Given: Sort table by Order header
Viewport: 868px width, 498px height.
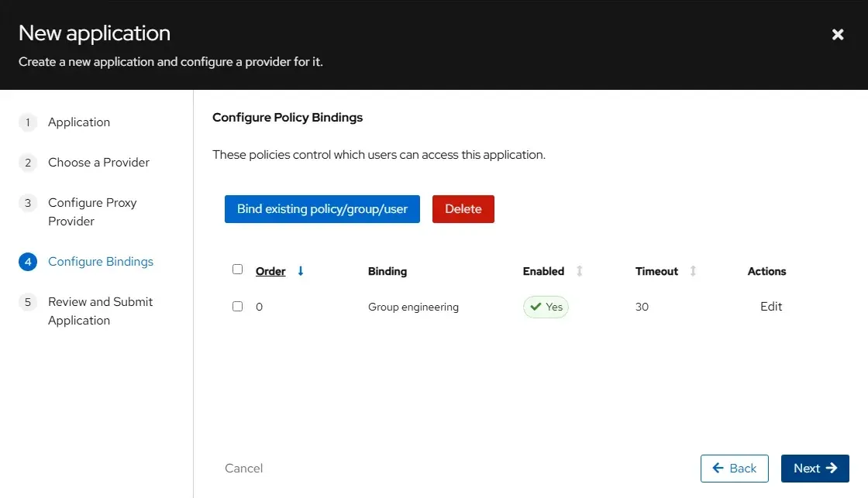Looking at the screenshot, I should pos(270,271).
